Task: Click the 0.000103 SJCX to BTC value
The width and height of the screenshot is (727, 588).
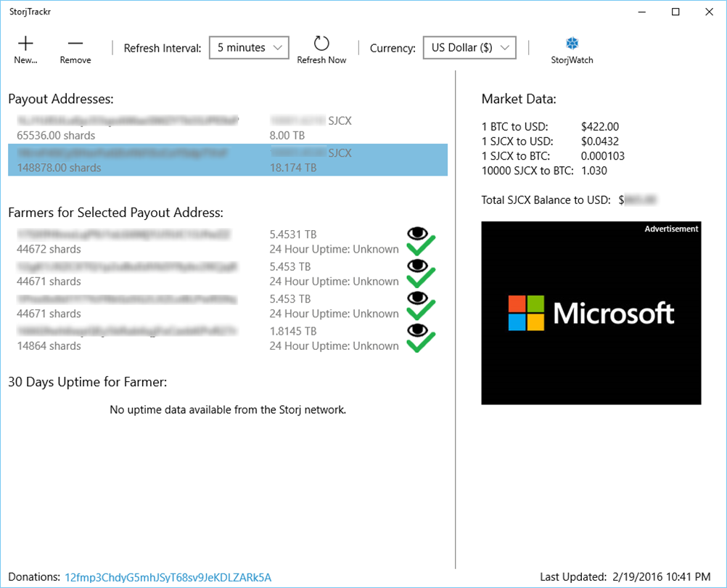Action: click(603, 156)
